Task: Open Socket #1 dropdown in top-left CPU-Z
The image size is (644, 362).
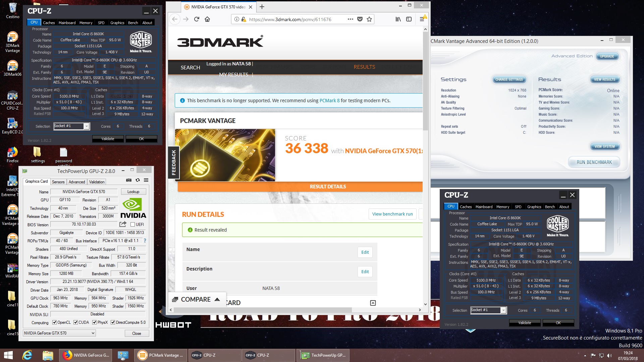Action: 87,126
